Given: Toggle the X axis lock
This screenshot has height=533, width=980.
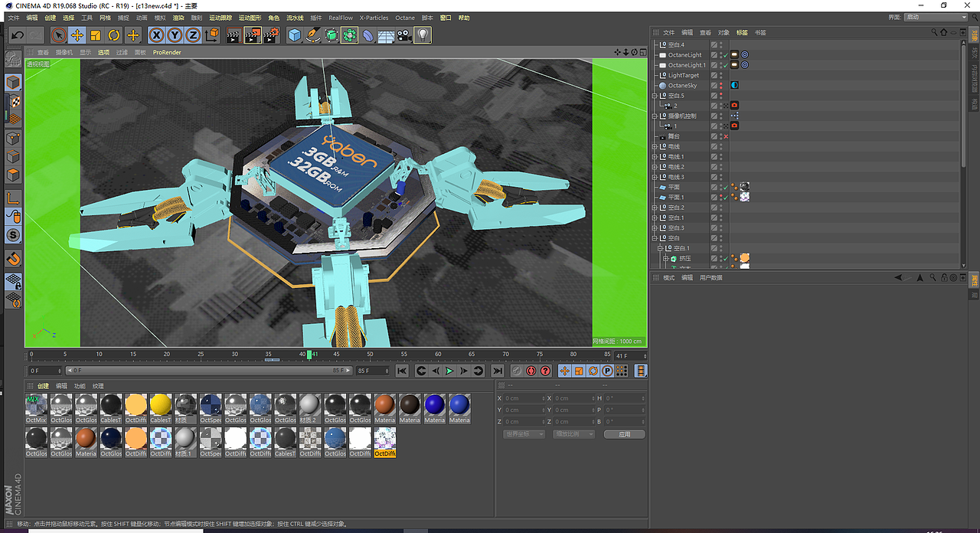Looking at the screenshot, I should 156,35.
